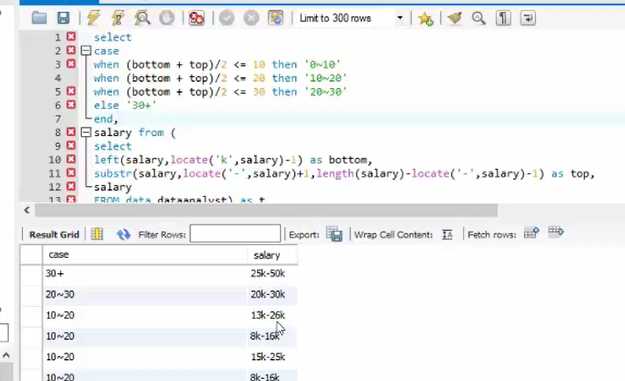The image size is (625, 381).
Task: Select the '30+' result cell
Action: pyautogui.click(x=145, y=273)
